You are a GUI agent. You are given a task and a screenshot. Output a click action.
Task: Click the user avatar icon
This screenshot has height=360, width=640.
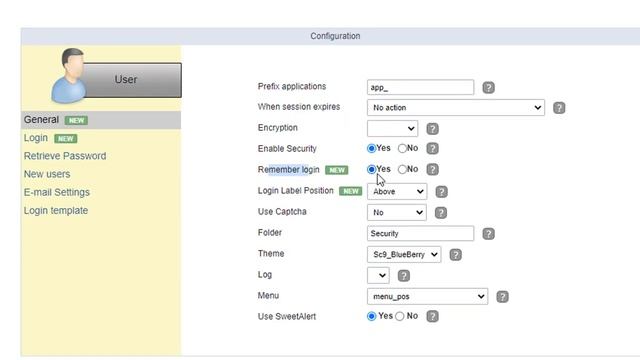(69, 76)
